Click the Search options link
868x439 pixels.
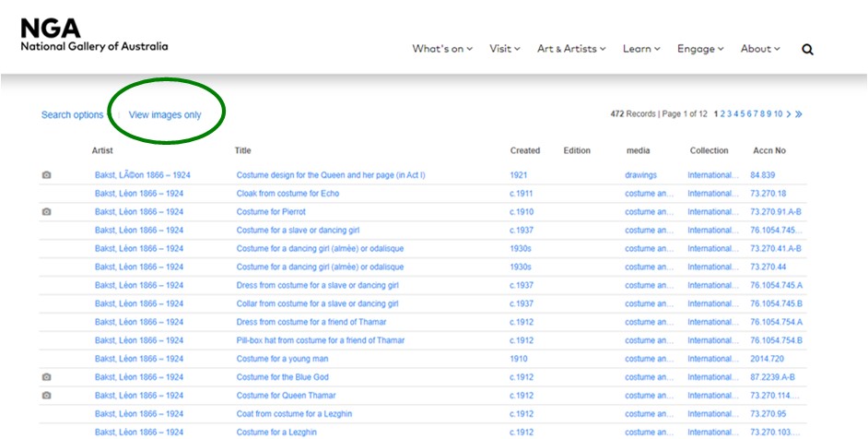[x=72, y=115]
